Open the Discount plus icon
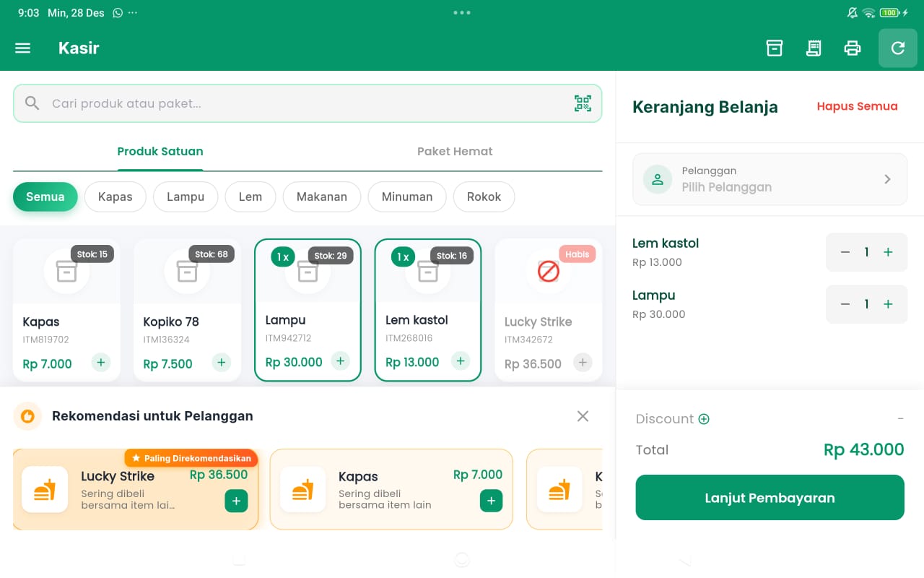This screenshot has height=578, width=924. coord(703,419)
